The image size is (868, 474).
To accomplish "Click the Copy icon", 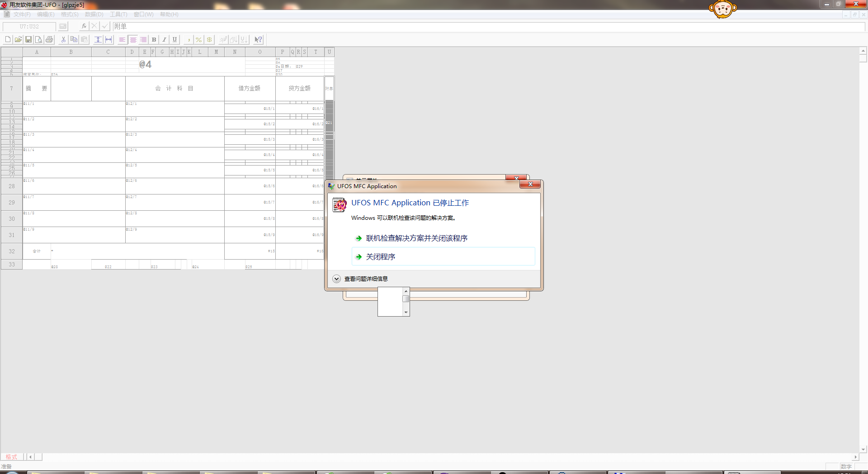I will [x=74, y=40].
